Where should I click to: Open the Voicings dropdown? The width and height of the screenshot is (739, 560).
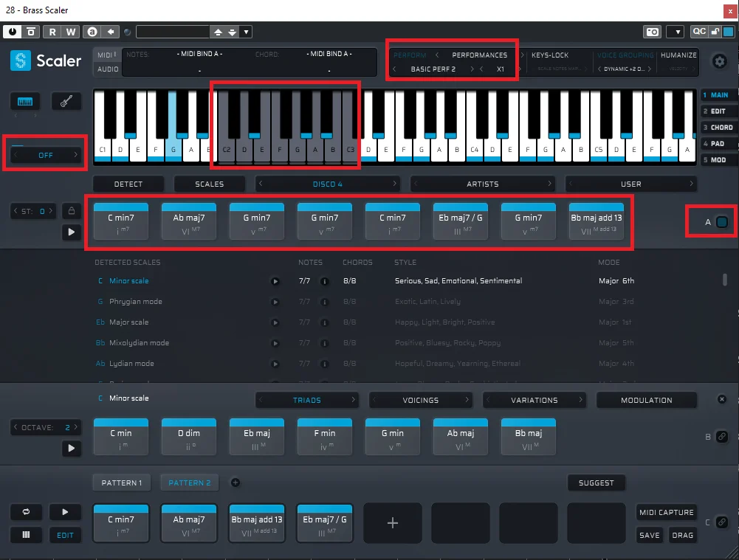click(x=420, y=400)
